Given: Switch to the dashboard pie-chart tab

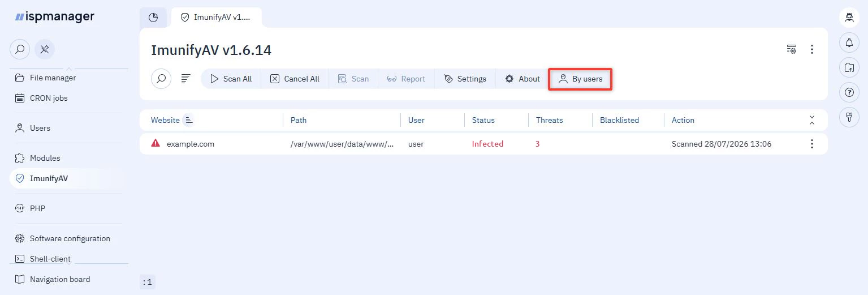Looking at the screenshot, I should click(153, 18).
